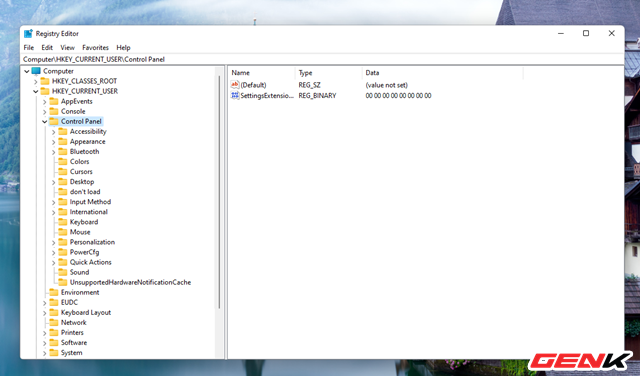Click the Appearance folder icon

point(63,141)
